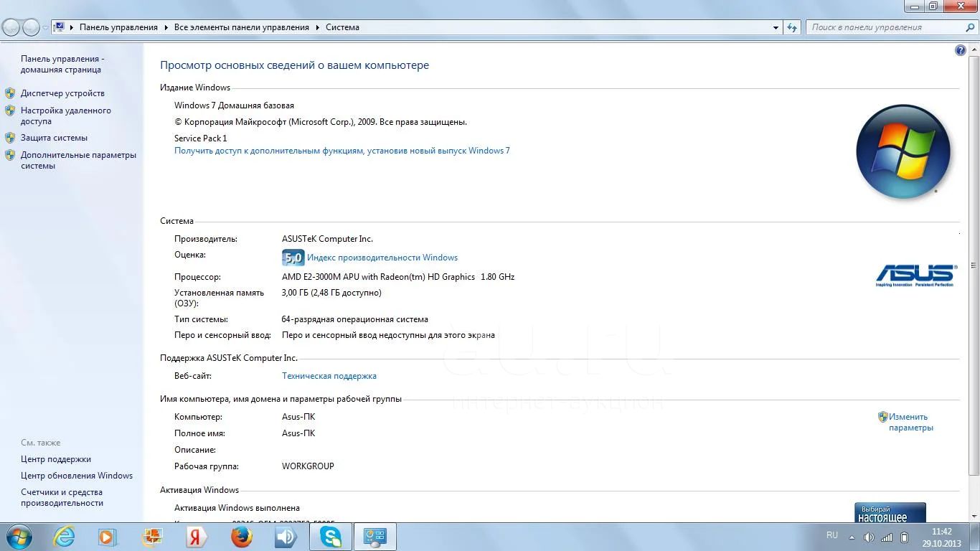The height and width of the screenshot is (551, 980).
Task: Click shield icon beside Настройка удаленного доступа
Action: coord(10,110)
